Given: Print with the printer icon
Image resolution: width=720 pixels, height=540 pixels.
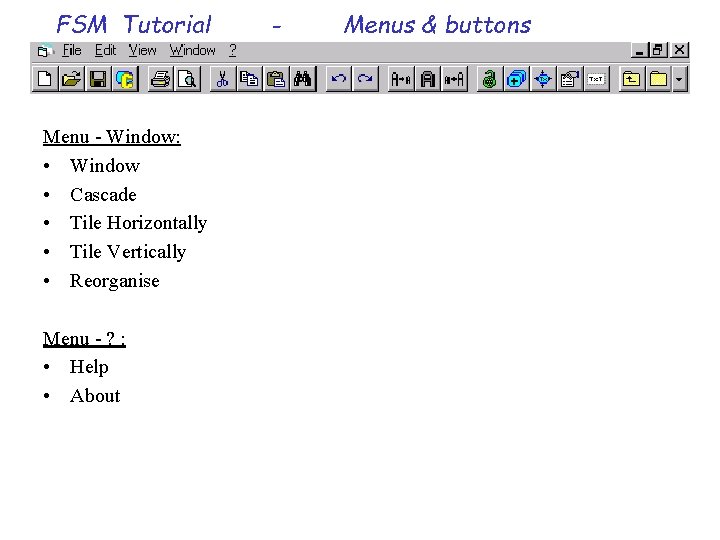Looking at the screenshot, I should 161,79.
